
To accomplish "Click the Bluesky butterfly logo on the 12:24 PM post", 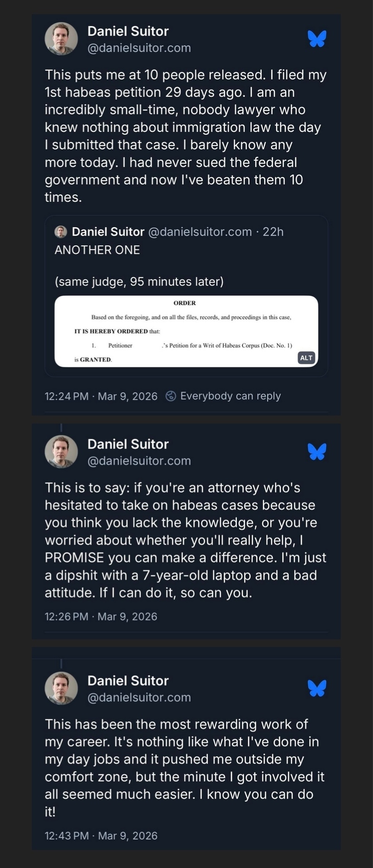I will click(x=317, y=39).
